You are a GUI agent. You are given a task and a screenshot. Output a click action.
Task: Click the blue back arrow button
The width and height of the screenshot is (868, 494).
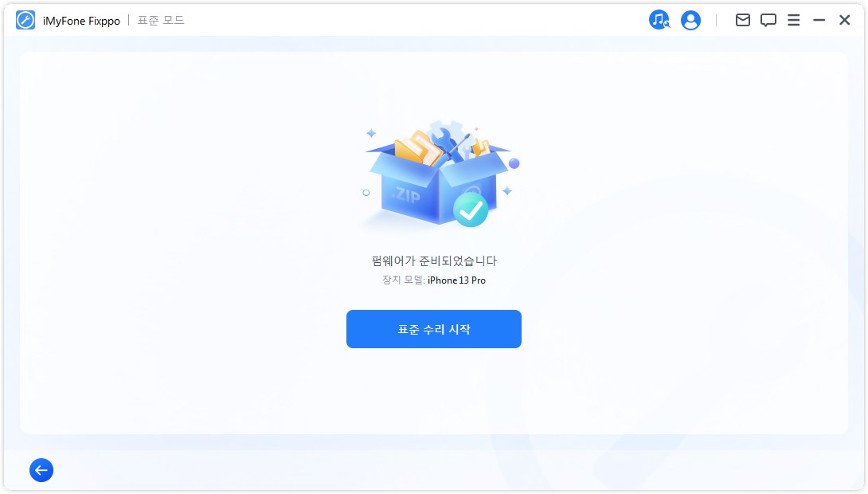point(41,470)
